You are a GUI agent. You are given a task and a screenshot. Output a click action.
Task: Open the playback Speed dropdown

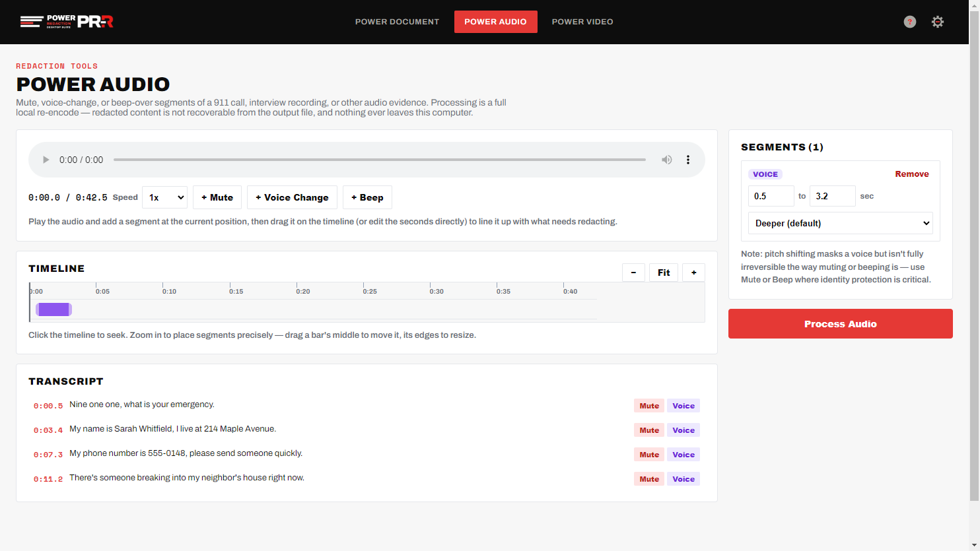pos(165,197)
